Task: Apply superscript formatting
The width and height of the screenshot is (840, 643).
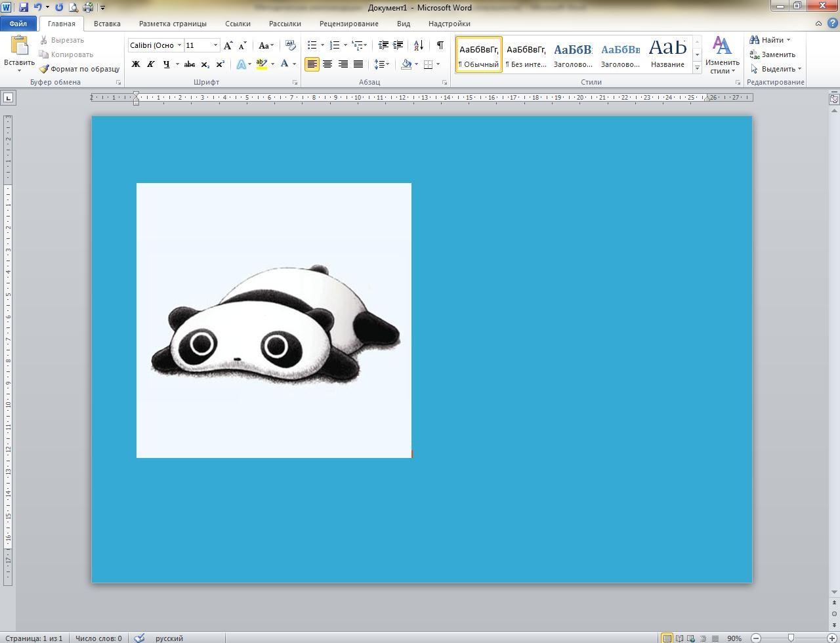Action: 220,64
